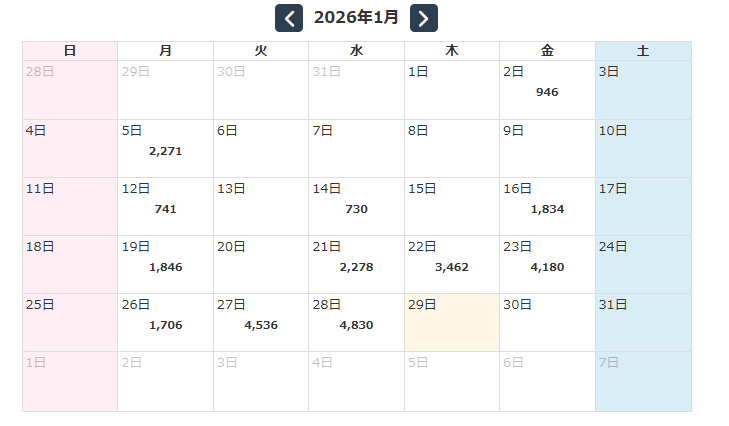
Task: Click 26日 showing 1,706
Action: coord(165,322)
